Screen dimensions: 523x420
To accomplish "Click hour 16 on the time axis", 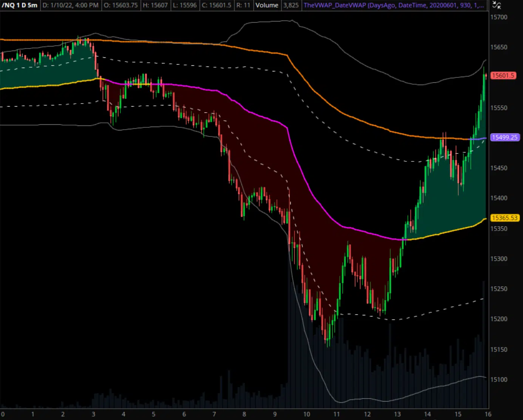I will 488,414.
